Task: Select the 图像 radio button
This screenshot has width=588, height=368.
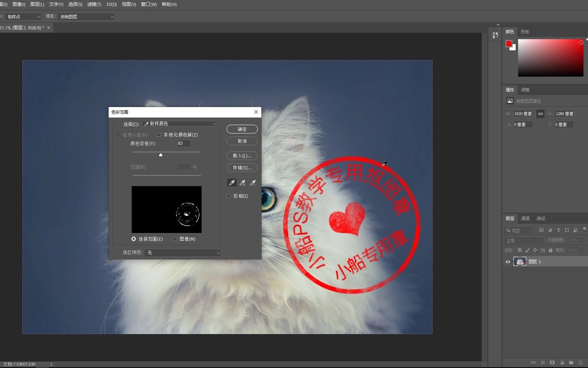Action: pyautogui.click(x=175, y=239)
